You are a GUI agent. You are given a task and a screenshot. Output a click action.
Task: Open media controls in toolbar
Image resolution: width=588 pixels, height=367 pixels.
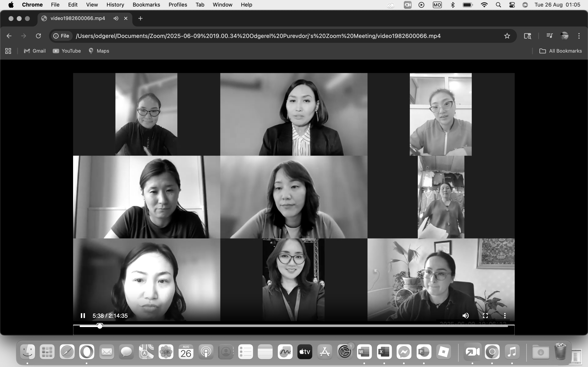549,36
